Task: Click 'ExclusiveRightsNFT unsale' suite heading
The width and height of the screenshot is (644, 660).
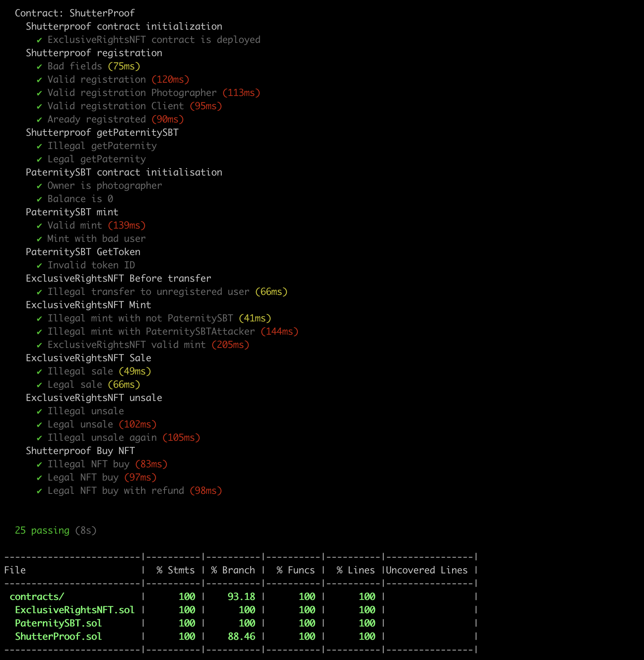Action: pyautogui.click(x=94, y=398)
